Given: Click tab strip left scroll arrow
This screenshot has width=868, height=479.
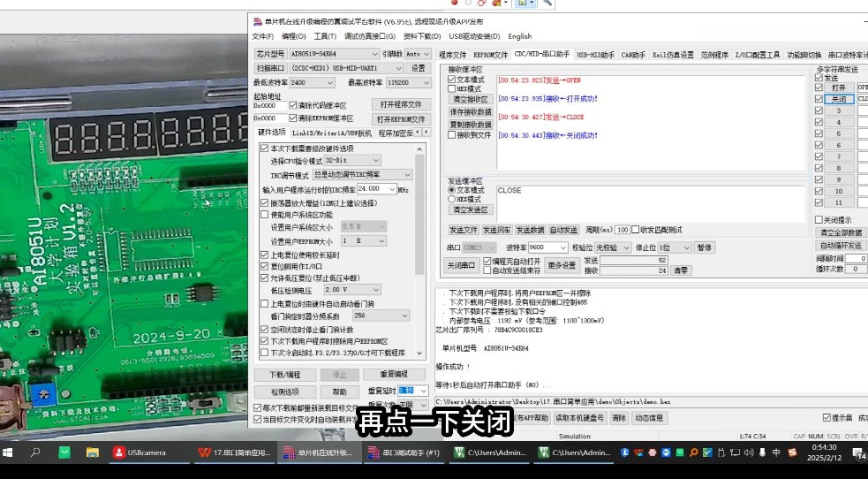Looking at the screenshot, I should coord(418,133).
